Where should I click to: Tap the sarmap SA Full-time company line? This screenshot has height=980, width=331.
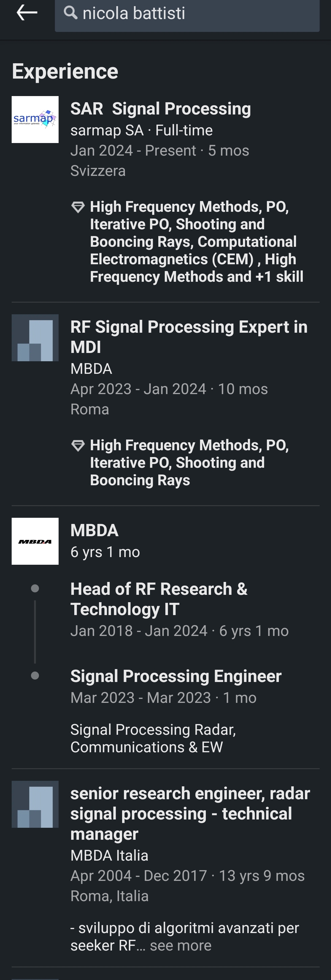click(141, 130)
